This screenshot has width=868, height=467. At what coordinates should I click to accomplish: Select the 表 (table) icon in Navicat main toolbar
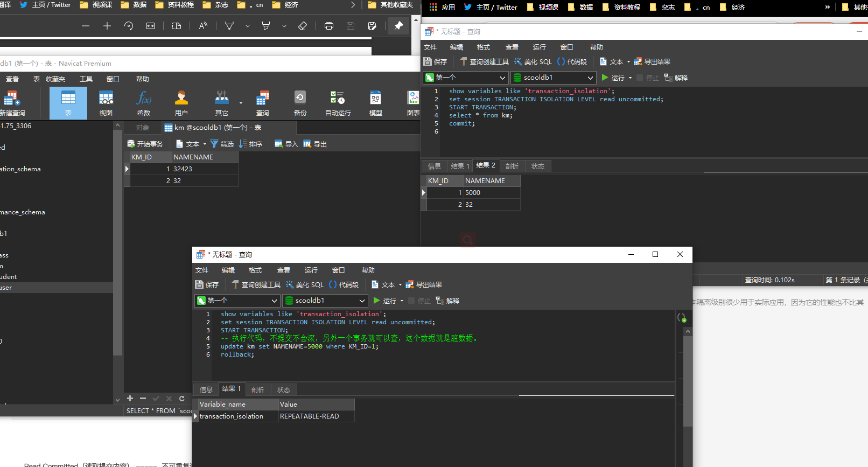(x=68, y=103)
